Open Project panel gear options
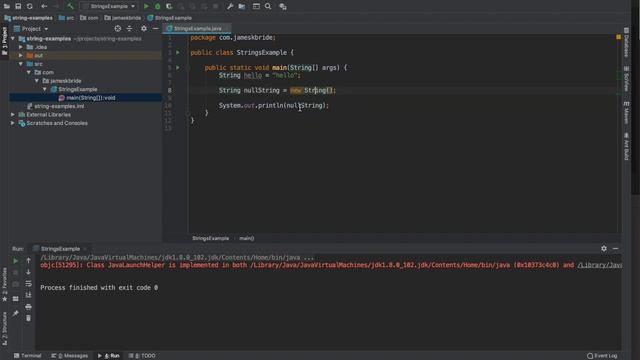 point(144,29)
